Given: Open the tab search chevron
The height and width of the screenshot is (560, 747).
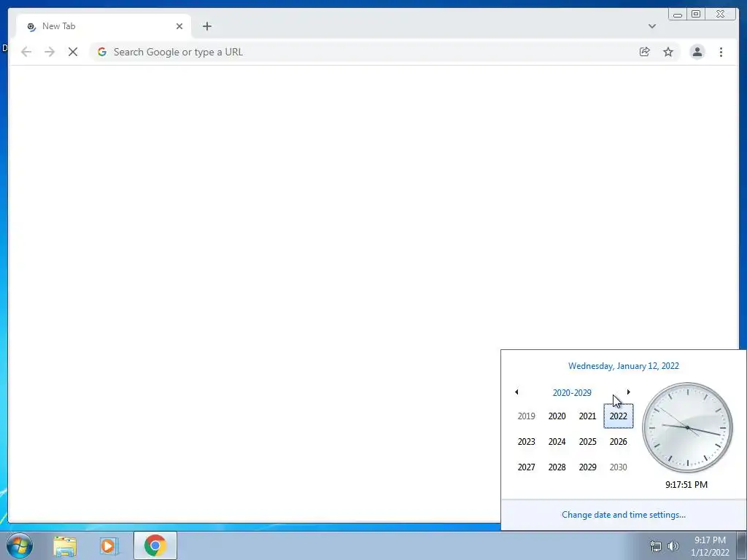Looking at the screenshot, I should click(652, 26).
